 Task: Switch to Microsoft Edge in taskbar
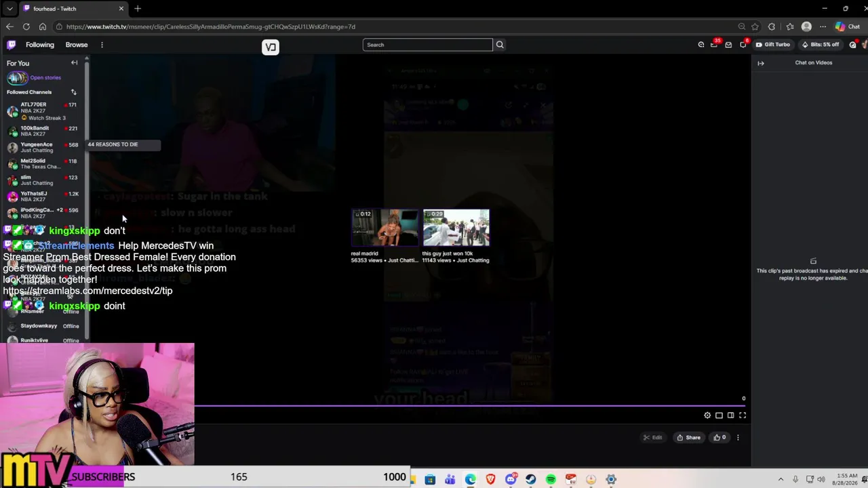pyautogui.click(x=471, y=480)
